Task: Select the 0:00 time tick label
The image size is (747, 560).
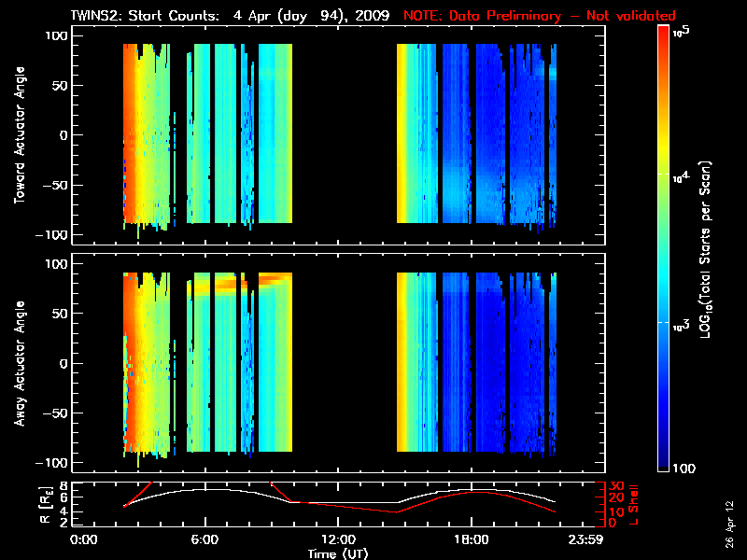Action: tap(85, 540)
